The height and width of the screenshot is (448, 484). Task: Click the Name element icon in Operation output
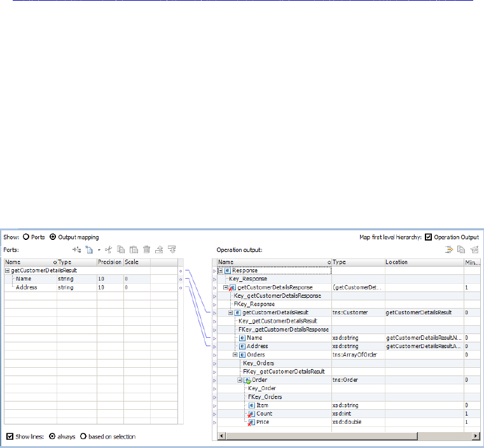(x=242, y=338)
